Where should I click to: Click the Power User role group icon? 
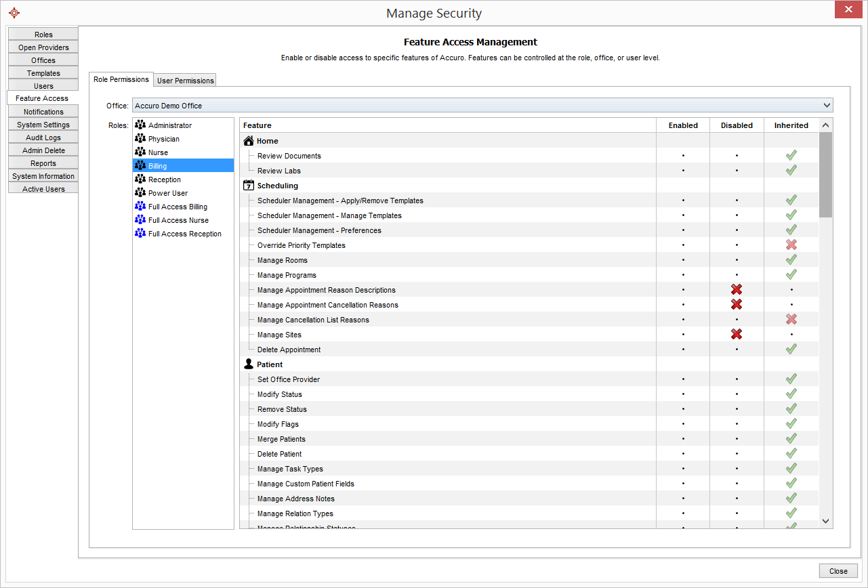140,192
